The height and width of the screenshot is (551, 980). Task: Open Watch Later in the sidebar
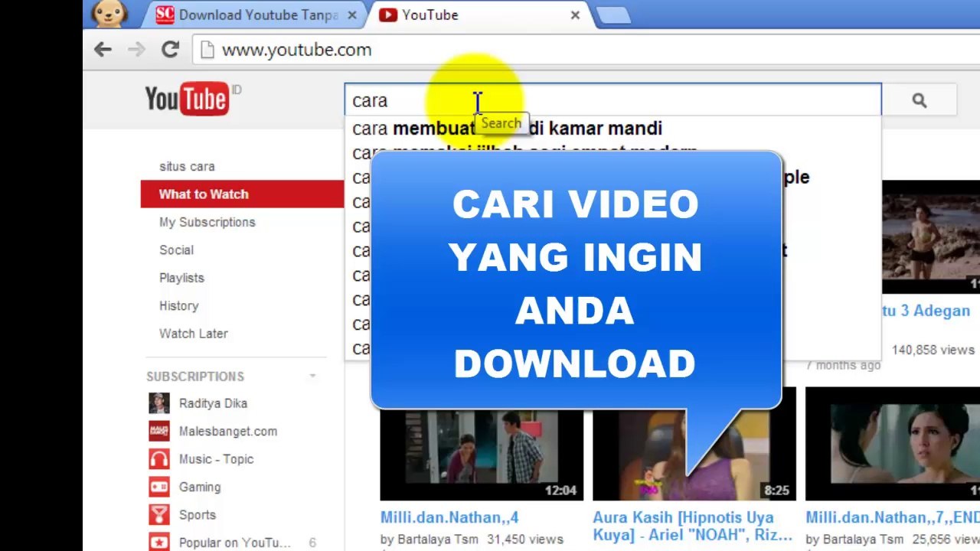(x=193, y=334)
